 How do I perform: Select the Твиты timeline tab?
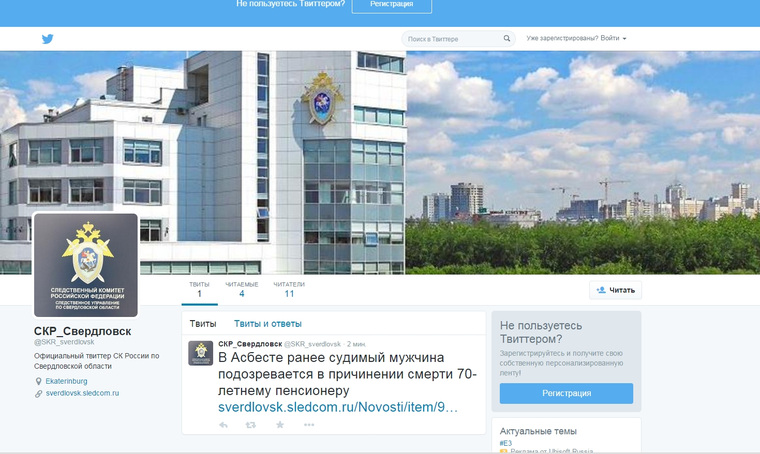pyautogui.click(x=203, y=324)
